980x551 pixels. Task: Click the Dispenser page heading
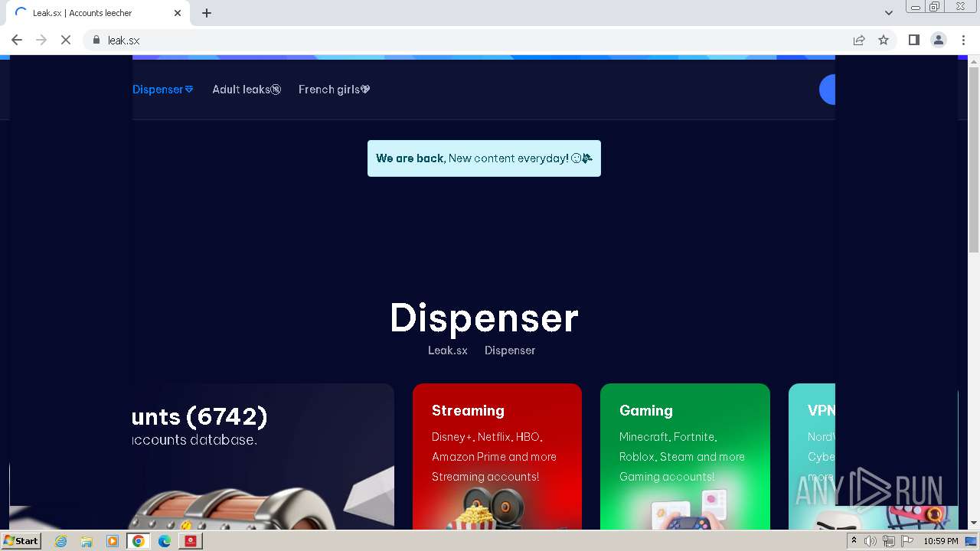[x=484, y=318]
